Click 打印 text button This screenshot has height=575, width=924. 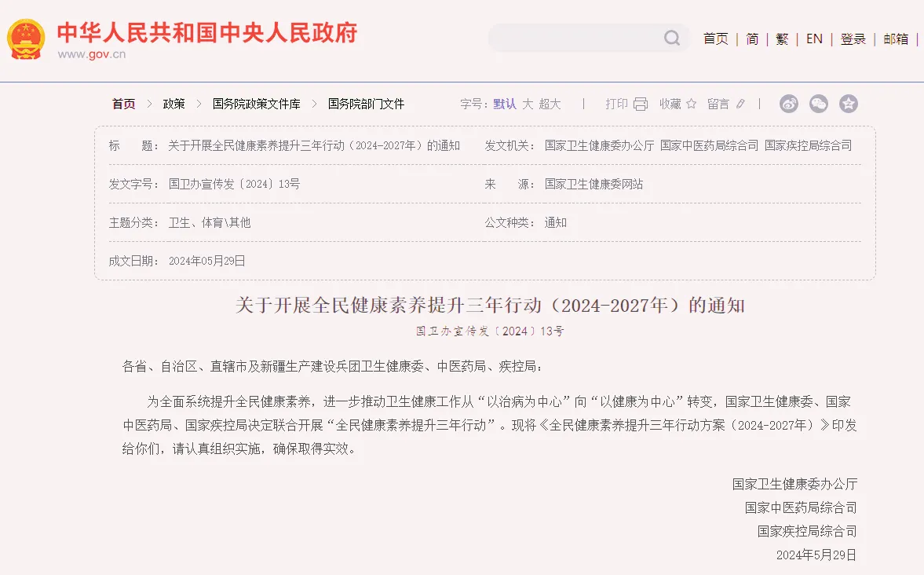616,104
